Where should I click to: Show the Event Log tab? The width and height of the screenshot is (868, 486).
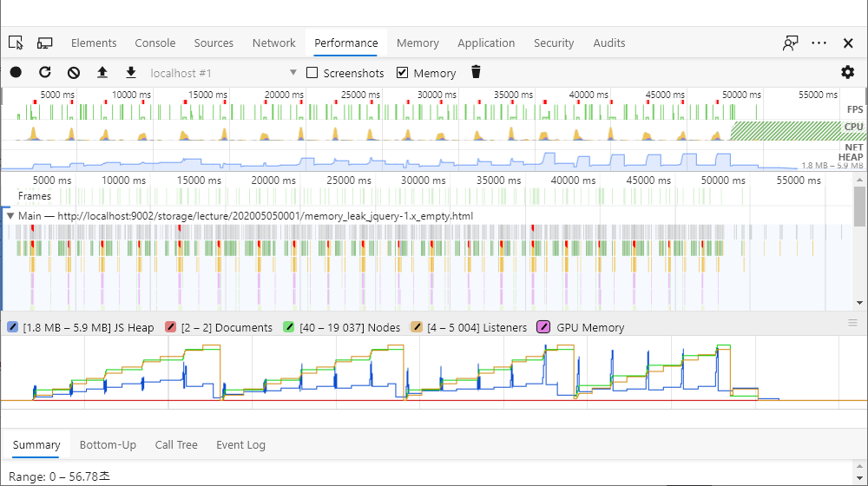[240, 444]
